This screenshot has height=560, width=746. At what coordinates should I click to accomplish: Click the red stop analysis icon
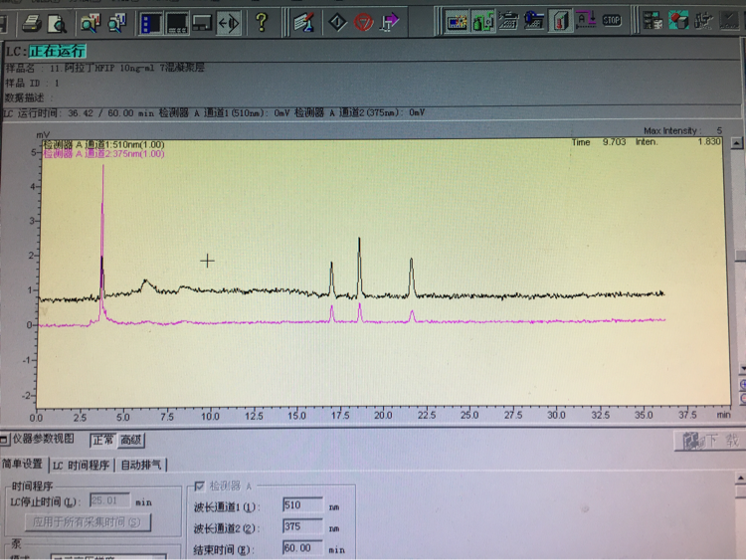coord(364,22)
